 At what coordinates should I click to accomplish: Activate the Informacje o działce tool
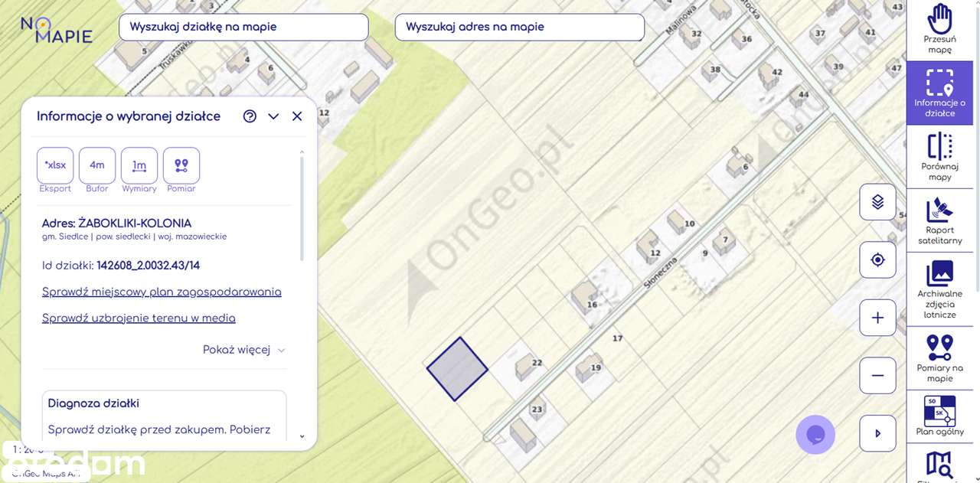[x=939, y=93]
